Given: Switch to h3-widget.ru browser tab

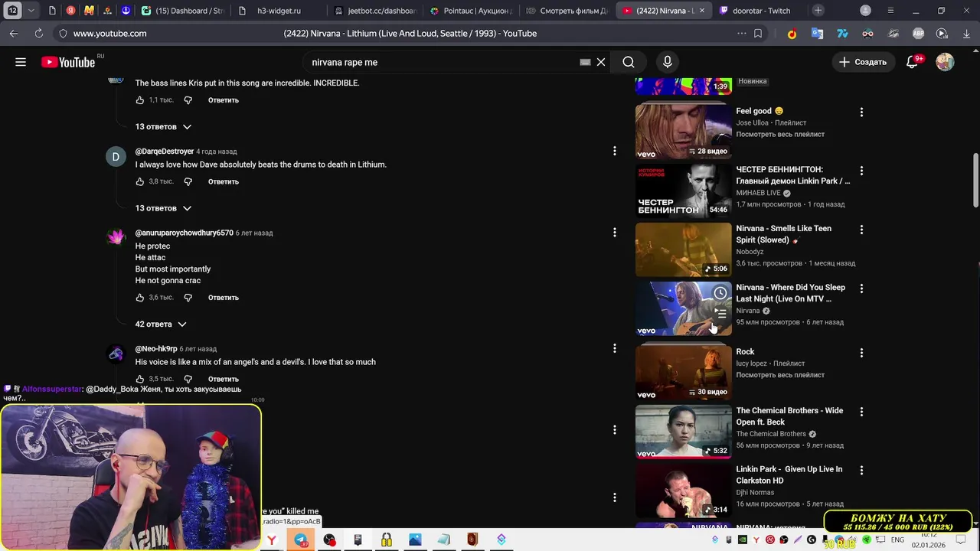Looking at the screenshot, I should [277, 11].
